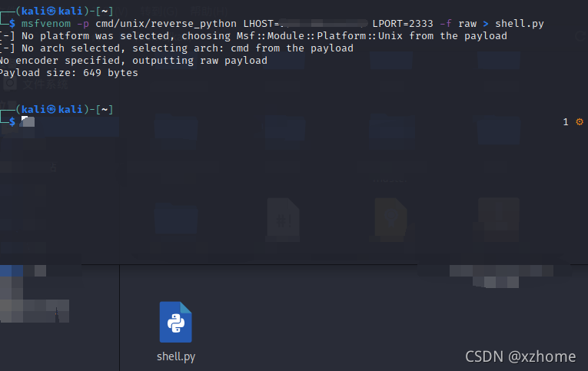Click the LPORT=2333 argument

click(402, 24)
